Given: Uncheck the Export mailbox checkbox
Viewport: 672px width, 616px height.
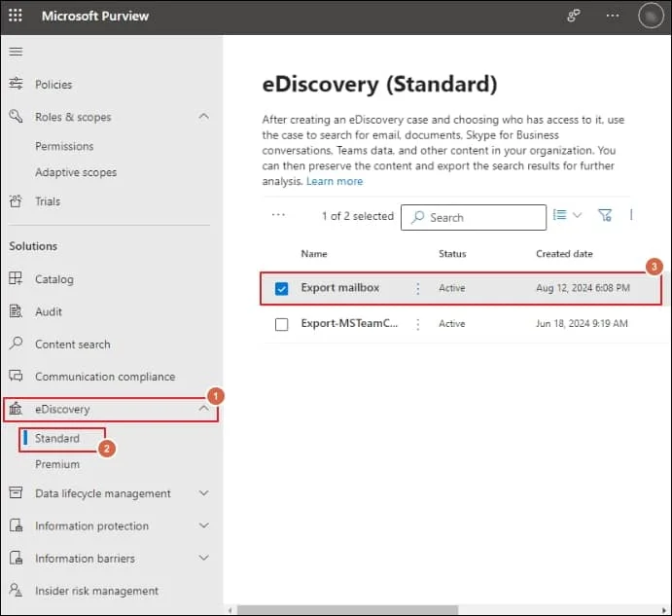Looking at the screenshot, I should pos(282,288).
